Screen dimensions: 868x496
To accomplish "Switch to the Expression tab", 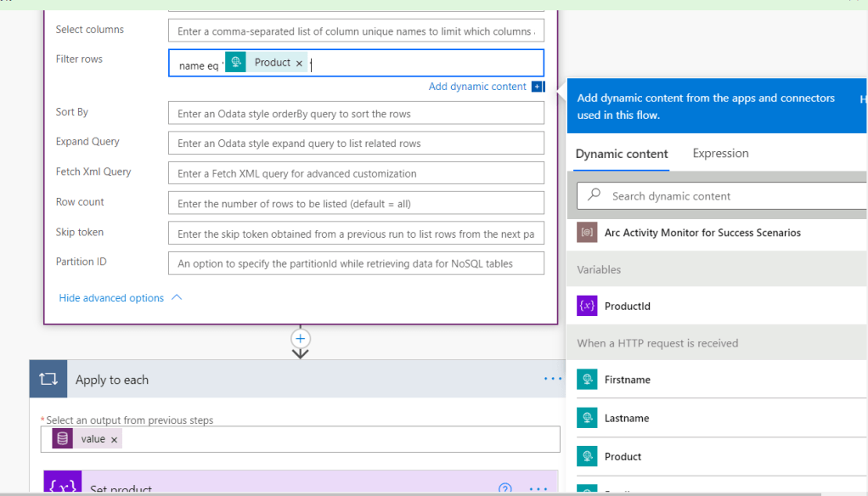I will [720, 154].
